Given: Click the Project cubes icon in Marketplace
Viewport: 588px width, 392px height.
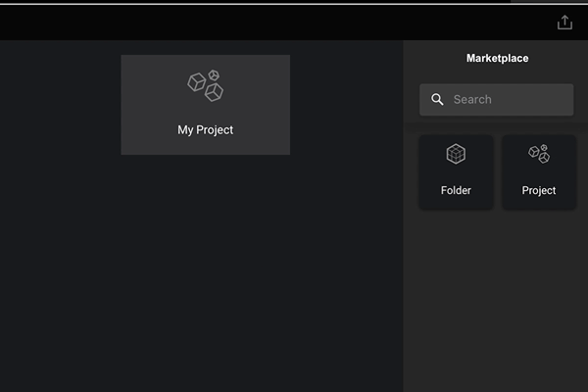Looking at the screenshot, I should click(x=539, y=154).
